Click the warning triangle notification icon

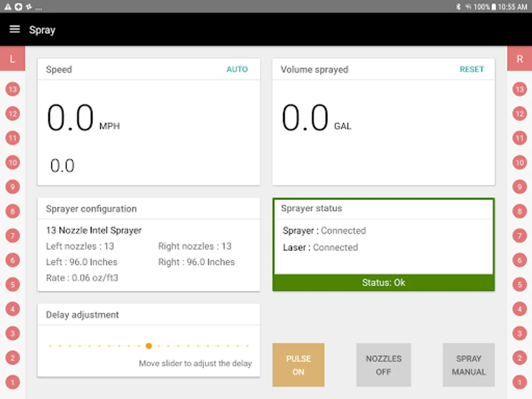[x=7, y=7]
